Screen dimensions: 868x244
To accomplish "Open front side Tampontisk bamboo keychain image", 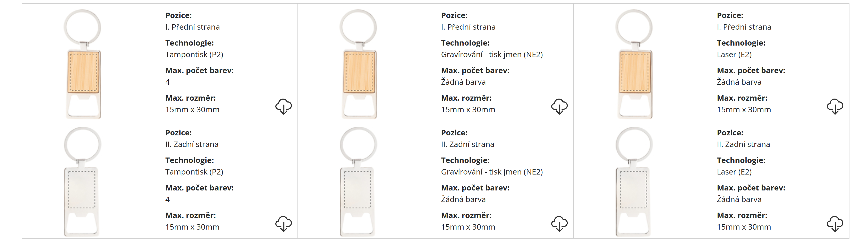I will (x=83, y=64).
